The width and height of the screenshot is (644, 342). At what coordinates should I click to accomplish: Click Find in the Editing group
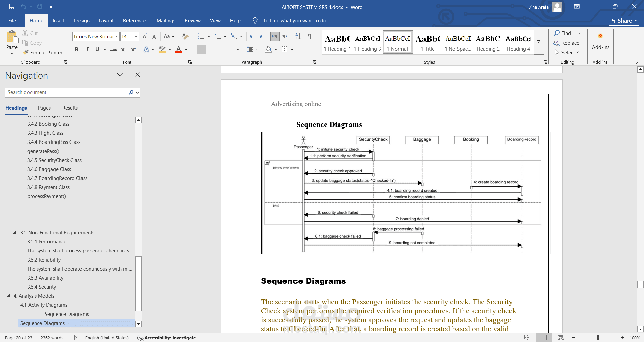point(562,33)
